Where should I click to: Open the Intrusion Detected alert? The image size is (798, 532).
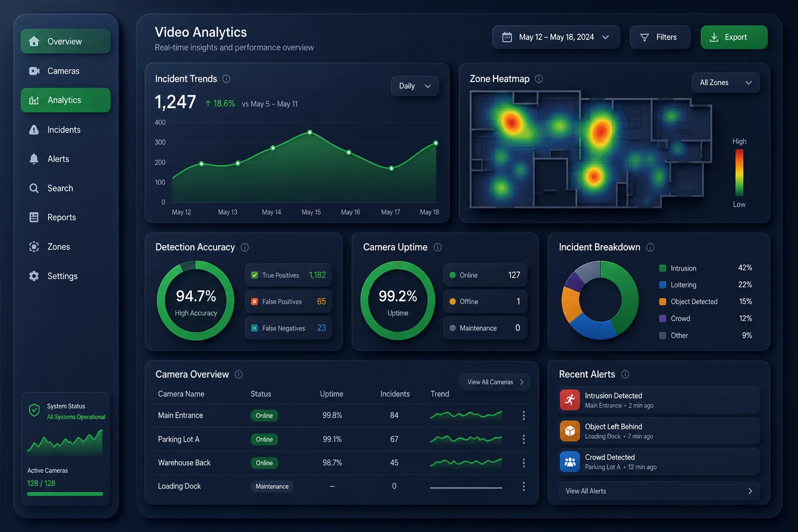(x=659, y=400)
